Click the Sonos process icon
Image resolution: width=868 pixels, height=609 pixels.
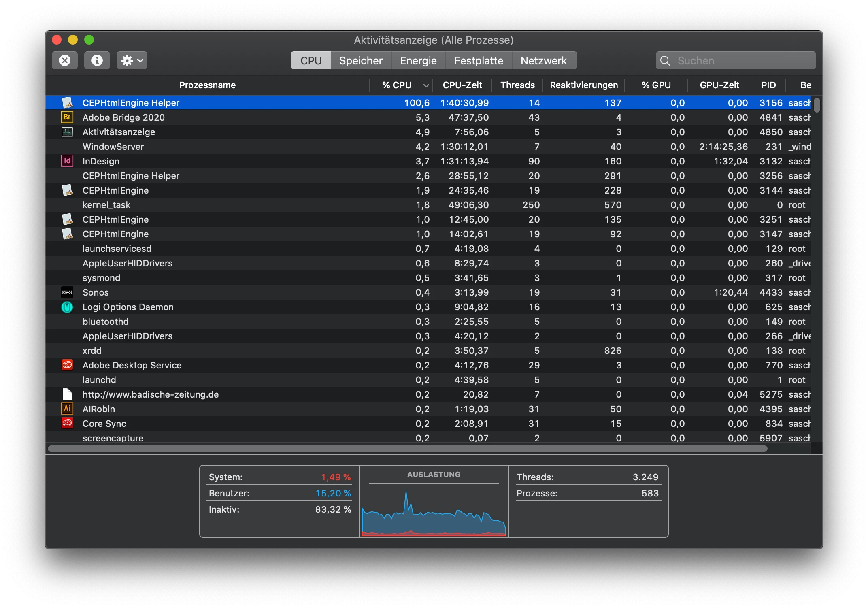(x=67, y=292)
